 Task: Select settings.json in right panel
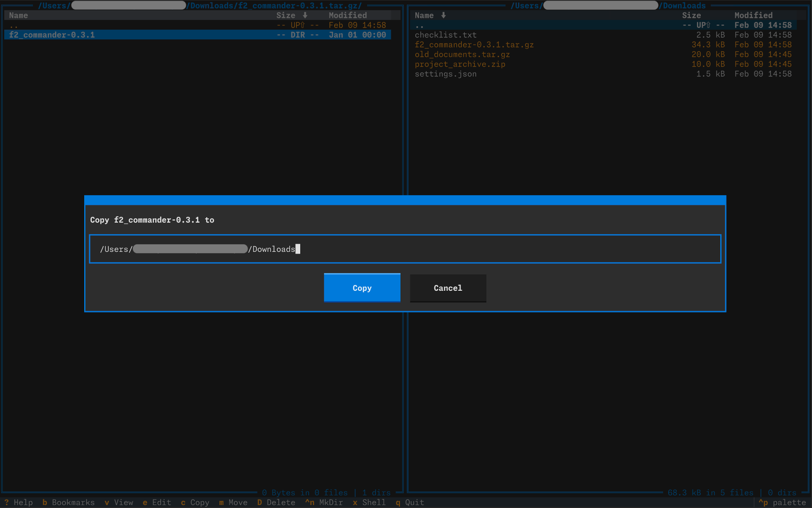(603, 74)
